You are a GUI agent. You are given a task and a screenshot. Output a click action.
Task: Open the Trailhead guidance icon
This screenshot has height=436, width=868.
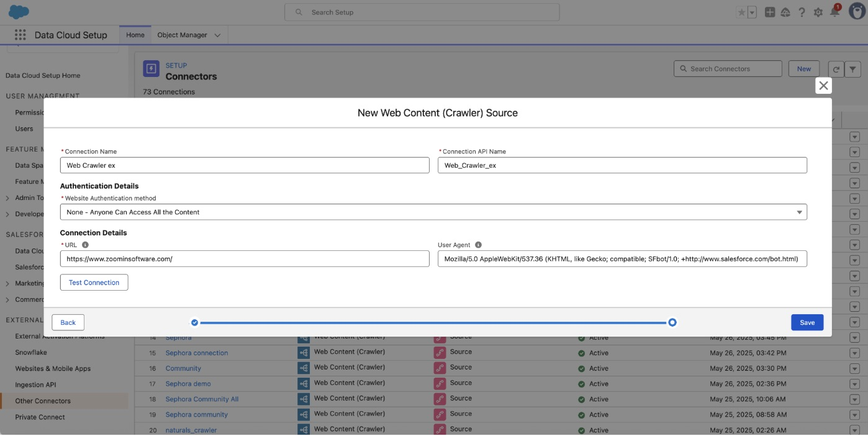pyautogui.click(x=785, y=12)
